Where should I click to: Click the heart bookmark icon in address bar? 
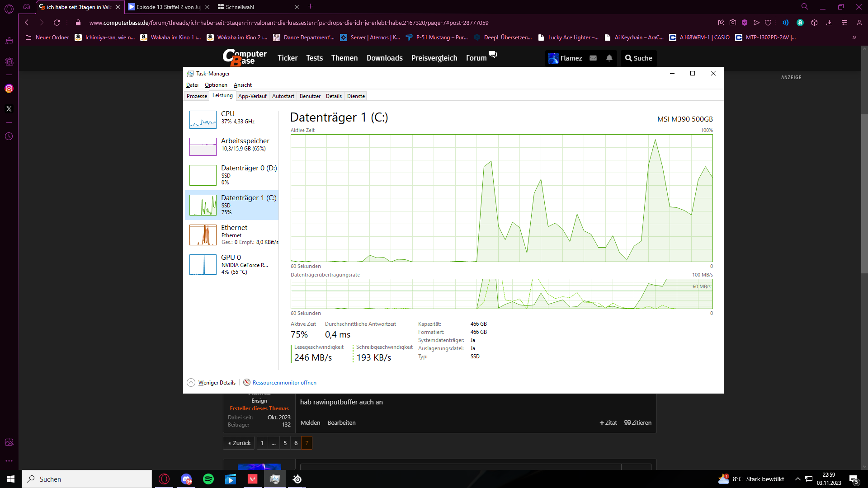coord(768,23)
